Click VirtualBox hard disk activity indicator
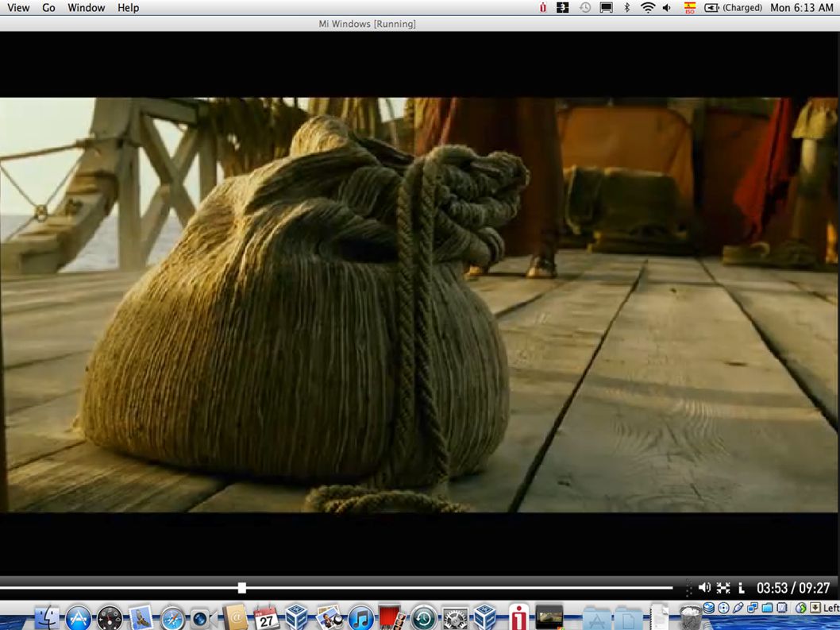Viewport: 840px width, 630px height. point(709,608)
